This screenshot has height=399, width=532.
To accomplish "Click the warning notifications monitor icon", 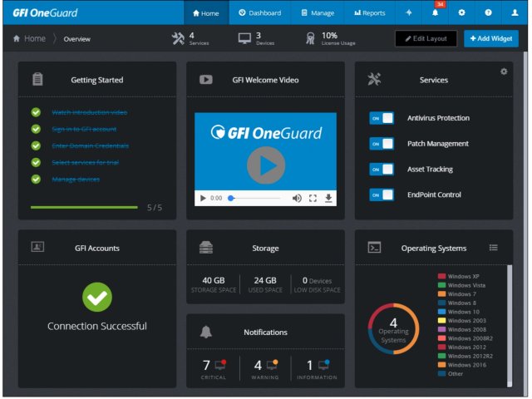I will click(x=272, y=365).
